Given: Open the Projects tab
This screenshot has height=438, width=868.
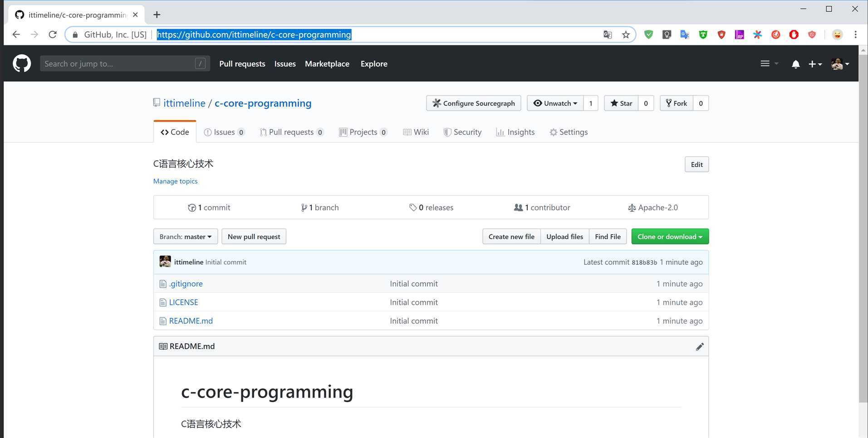Looking at the screenshot, I should (363, 132).
